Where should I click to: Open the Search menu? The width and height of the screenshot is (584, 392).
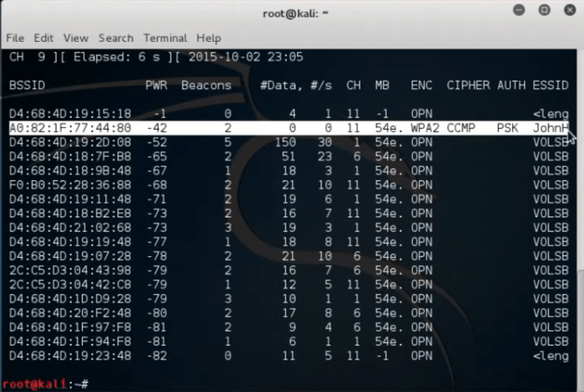(x=116, y=38)
